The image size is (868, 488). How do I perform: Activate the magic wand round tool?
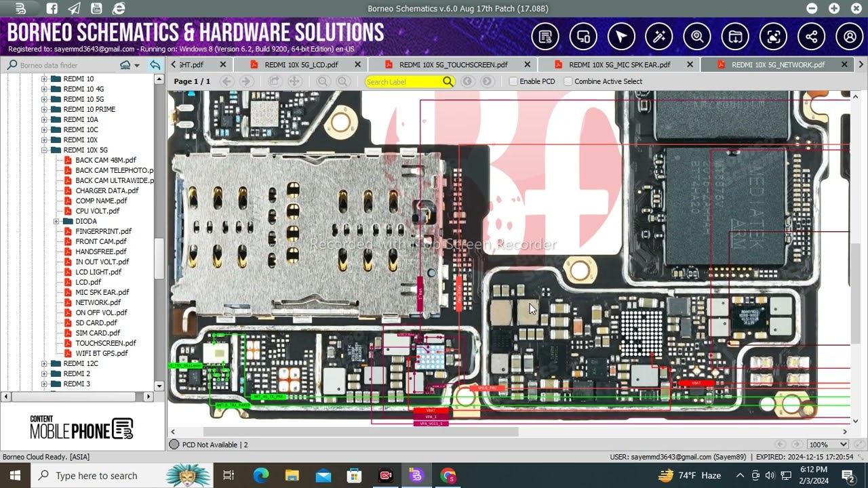[x=659, y=37]
